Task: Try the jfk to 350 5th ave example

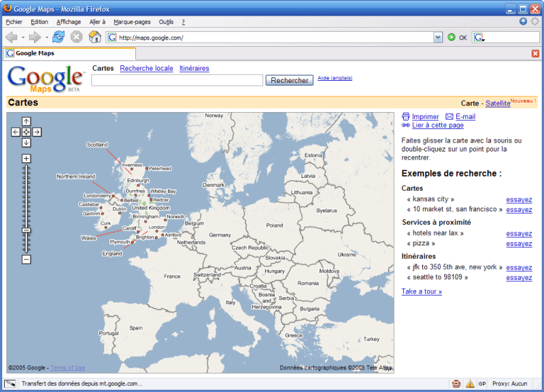Action: pyautogui.click(x=519, y=268)
